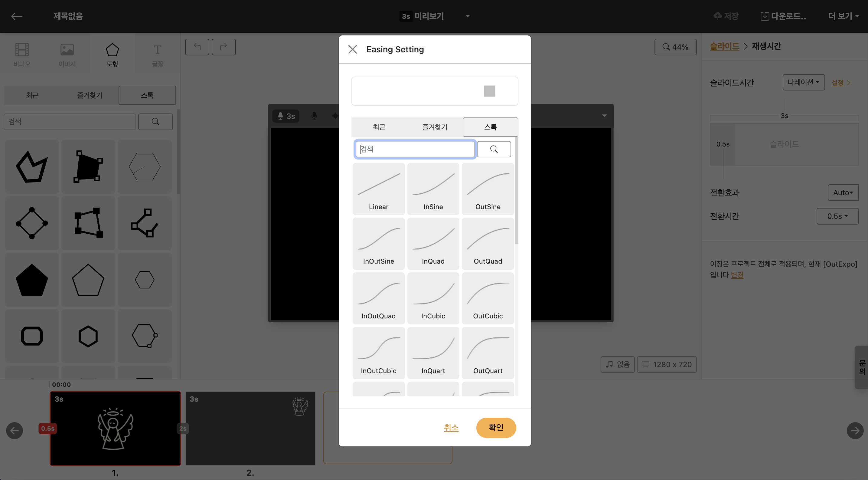
Task: Switch to the 최근 tab in dialog
Action: point(379,127)
